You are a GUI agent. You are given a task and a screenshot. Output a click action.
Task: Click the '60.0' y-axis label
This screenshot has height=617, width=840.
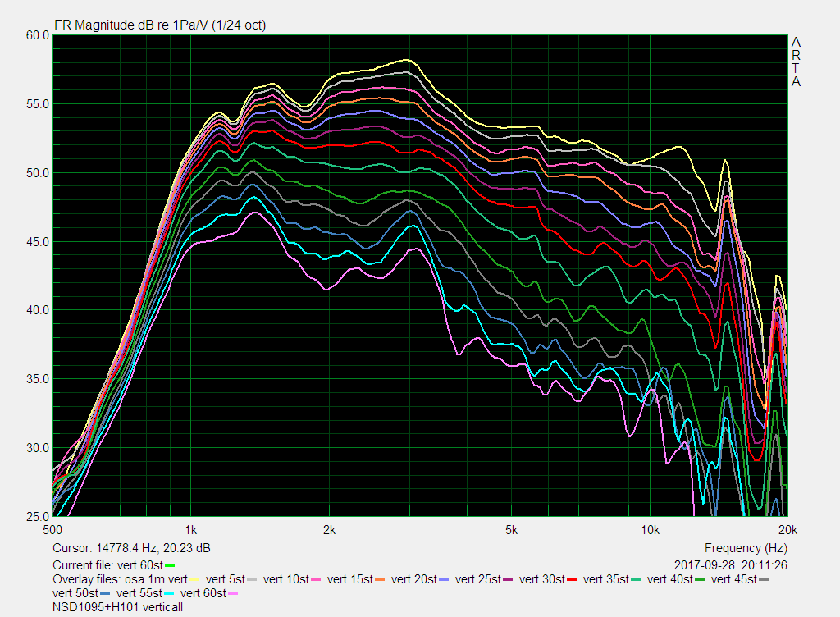tap(38, 35)
